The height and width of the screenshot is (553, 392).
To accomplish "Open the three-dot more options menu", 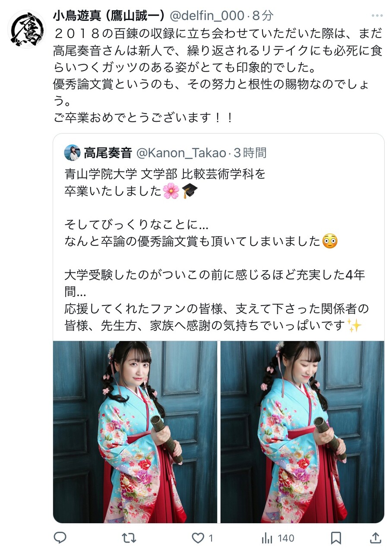I will tap(377, 16).
